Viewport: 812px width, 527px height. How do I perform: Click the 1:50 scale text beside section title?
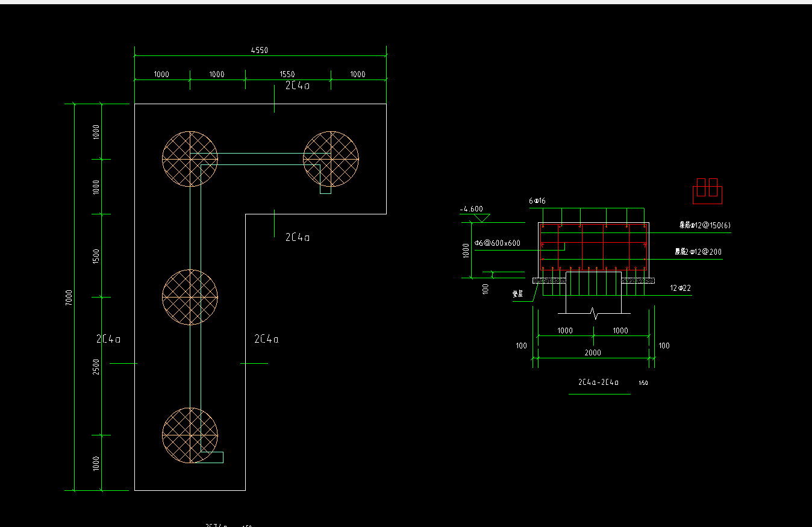coord(643,383)
